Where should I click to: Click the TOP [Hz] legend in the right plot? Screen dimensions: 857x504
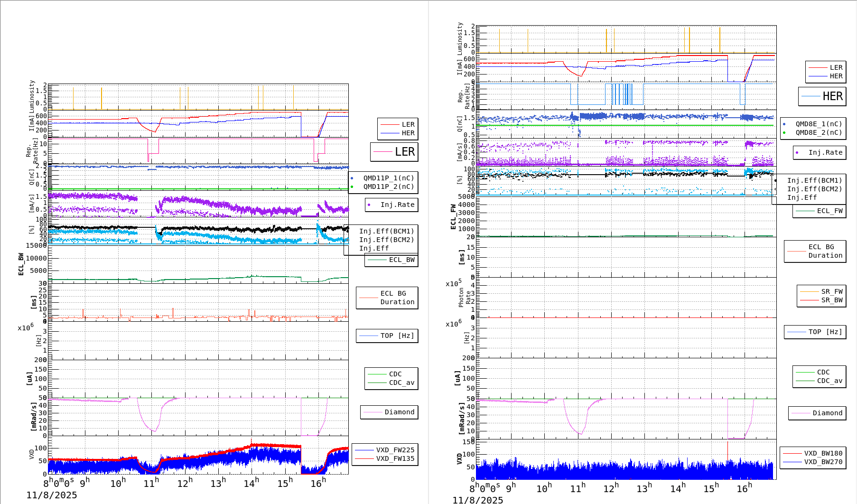tap(815, 332)
